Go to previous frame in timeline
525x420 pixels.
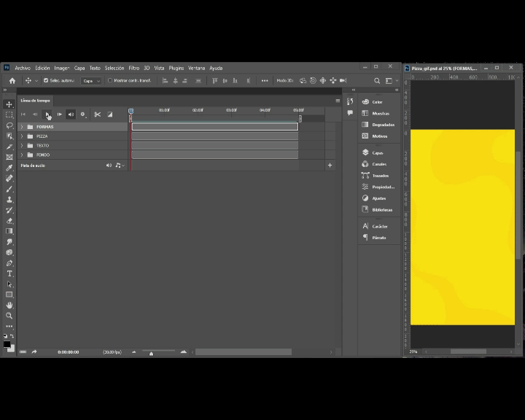pos(35,114)
